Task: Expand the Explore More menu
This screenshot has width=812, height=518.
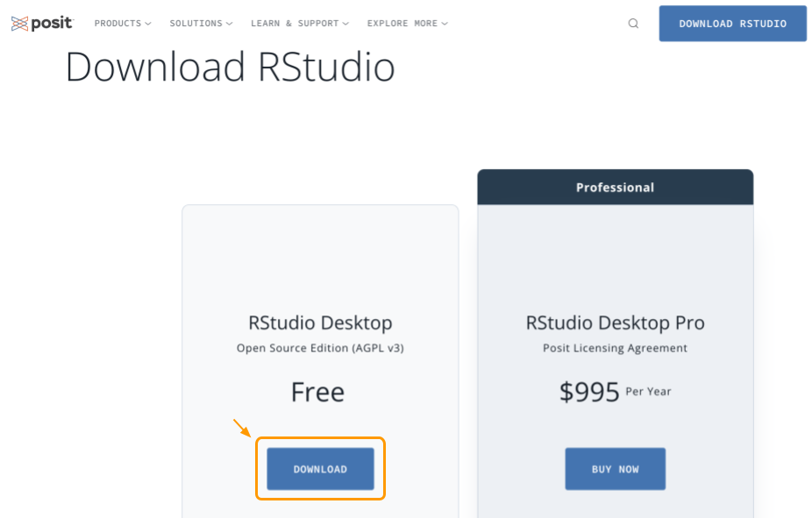Action: click(x=408, y=24)
